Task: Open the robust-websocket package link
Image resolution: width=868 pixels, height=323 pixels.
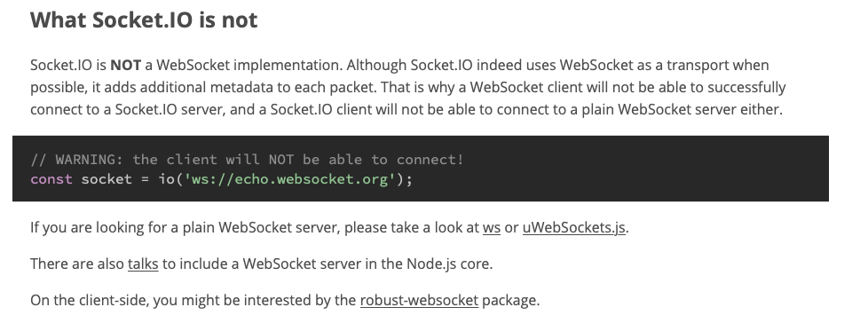Action: coord(419,300)
